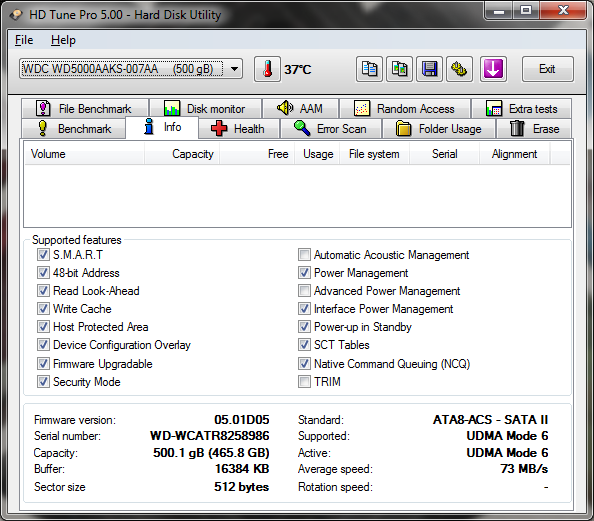Open the AAM tab
The width and height of the screenshot is (594, 521).
(x=300, y=109)
